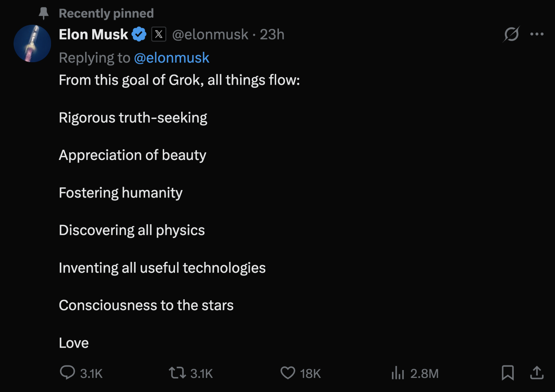Click the Elon Musk display name
555x392 pixels.
click(93, 34)
